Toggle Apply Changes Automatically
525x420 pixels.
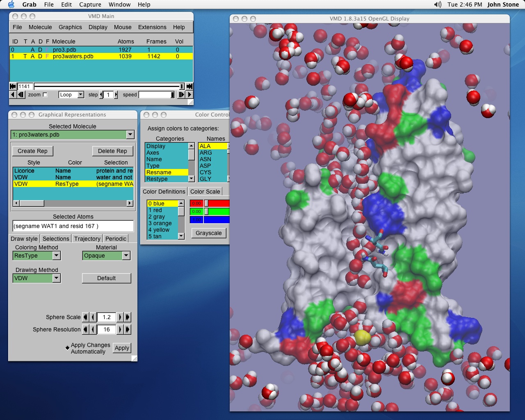(x=68, y=348)
